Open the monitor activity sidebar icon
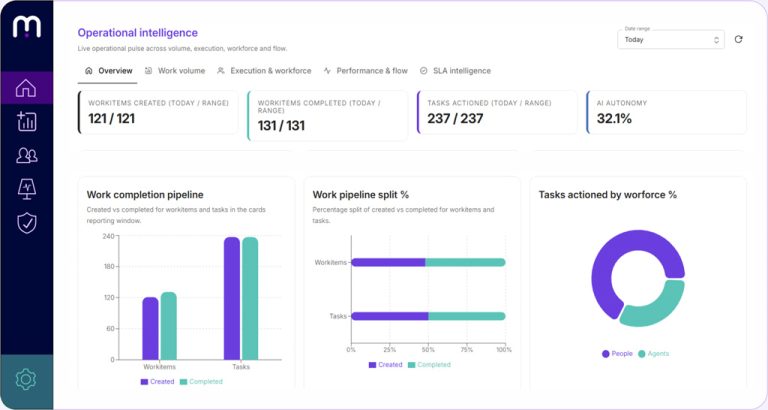768x410 pixels. 26,189
